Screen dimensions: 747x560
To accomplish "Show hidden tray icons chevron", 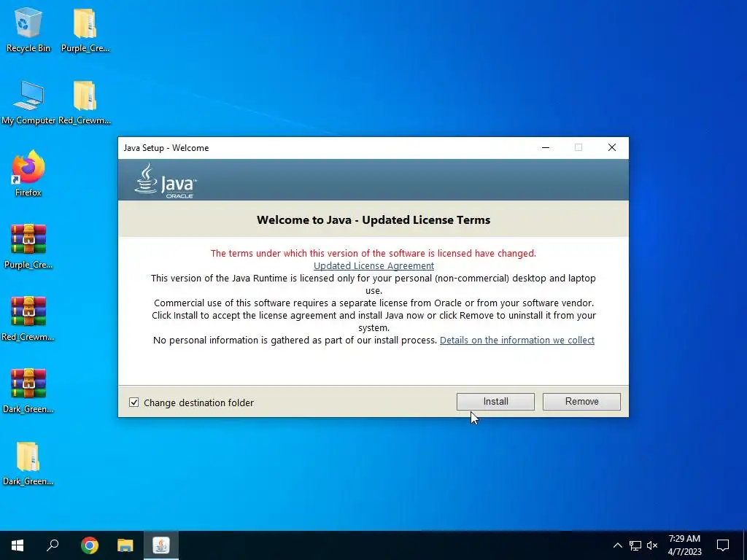I will 617,545.
